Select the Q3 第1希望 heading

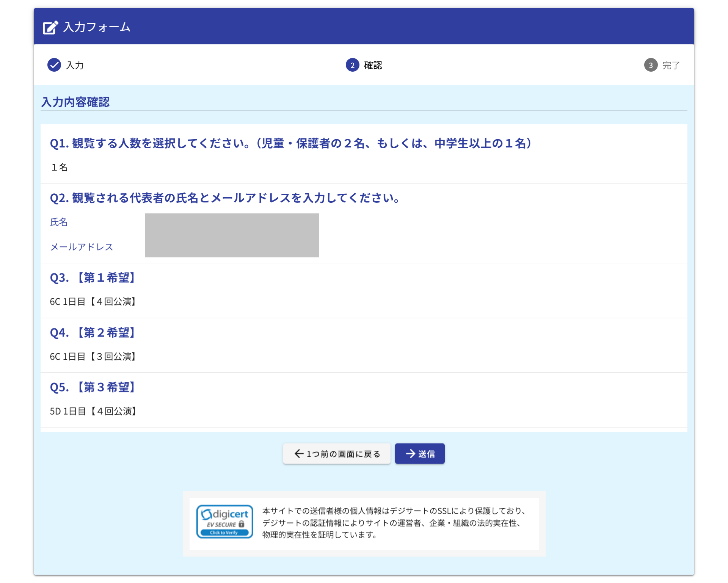(x=92, y=278)
